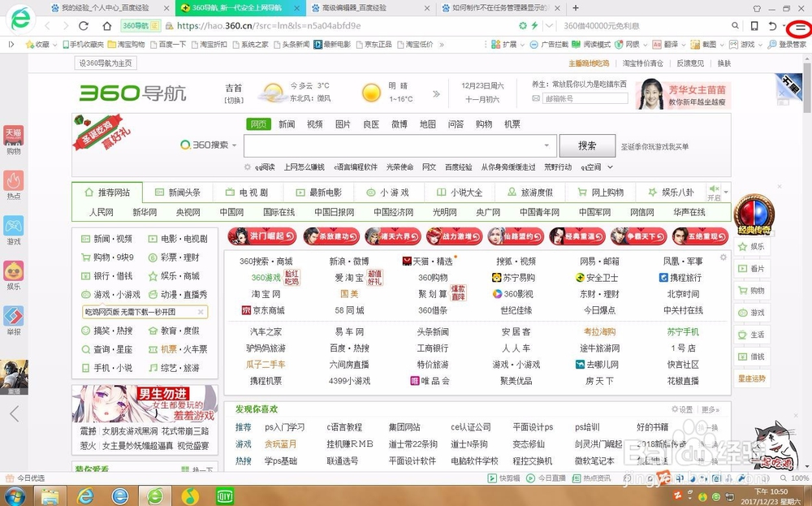
Task: Click Windows Start button
Action: [13, 496]
